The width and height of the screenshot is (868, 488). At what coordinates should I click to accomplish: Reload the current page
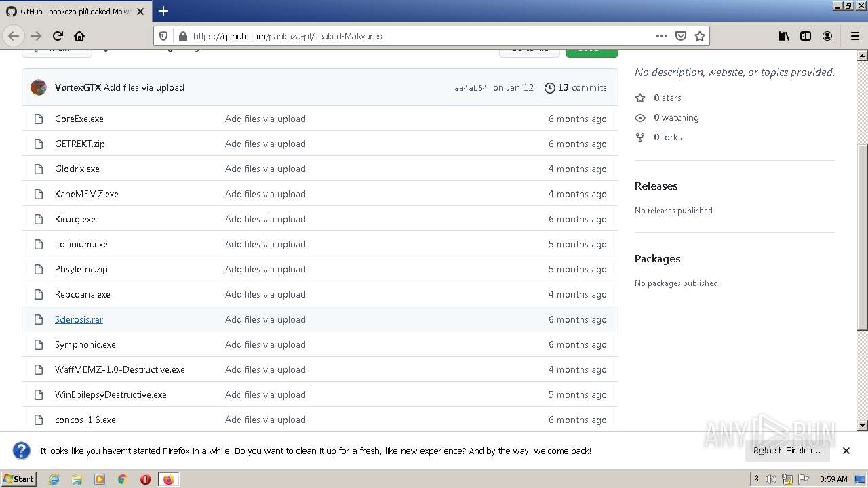coord(58,36)
